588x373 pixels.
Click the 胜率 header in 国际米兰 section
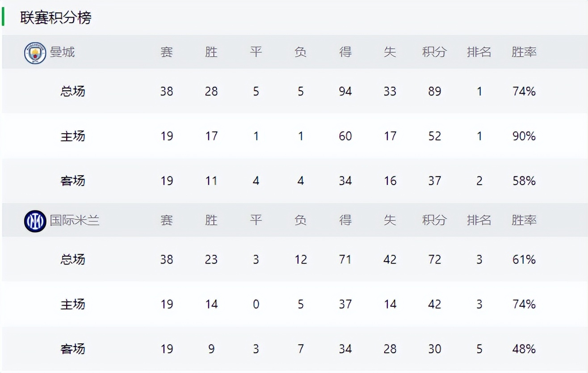524,220
